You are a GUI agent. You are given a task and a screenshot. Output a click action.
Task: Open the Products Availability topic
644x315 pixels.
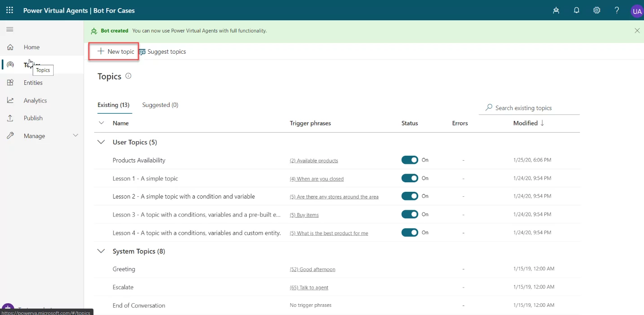tap(139, 160)
